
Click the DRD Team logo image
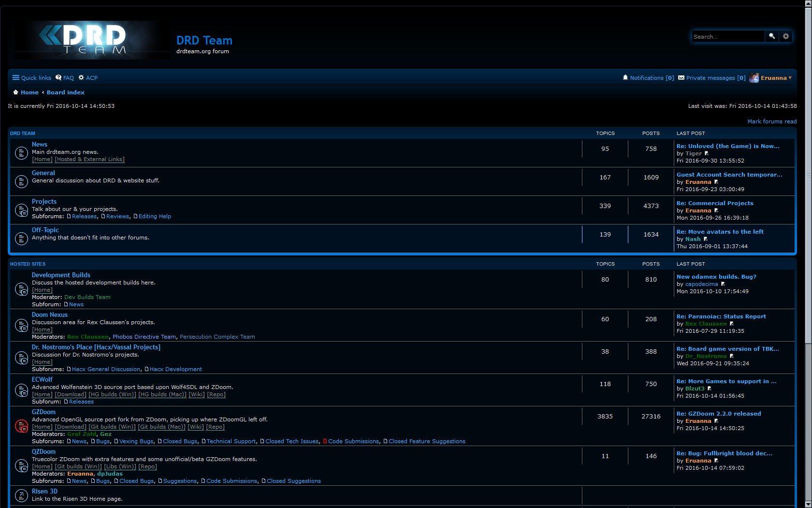coord(92,40)
